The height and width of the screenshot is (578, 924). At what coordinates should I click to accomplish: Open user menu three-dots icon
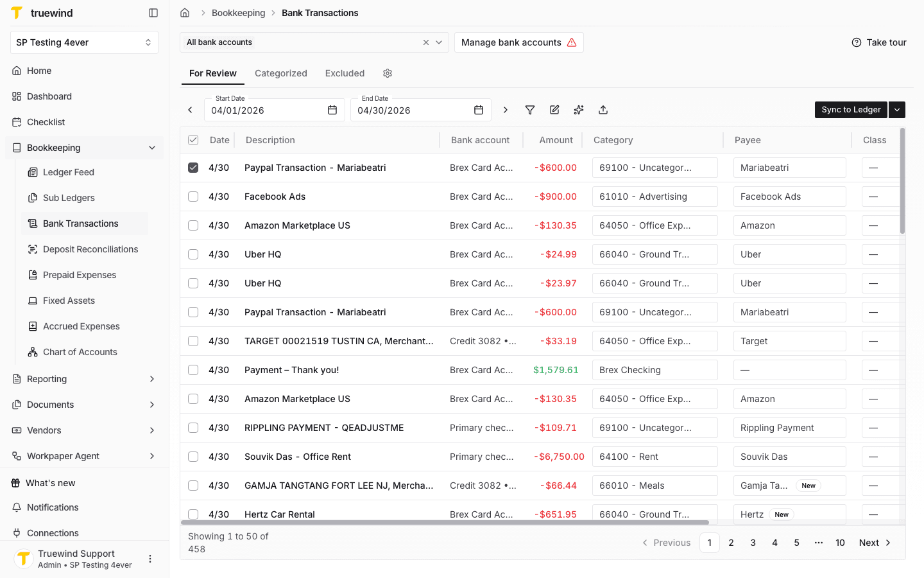point(150,559)
